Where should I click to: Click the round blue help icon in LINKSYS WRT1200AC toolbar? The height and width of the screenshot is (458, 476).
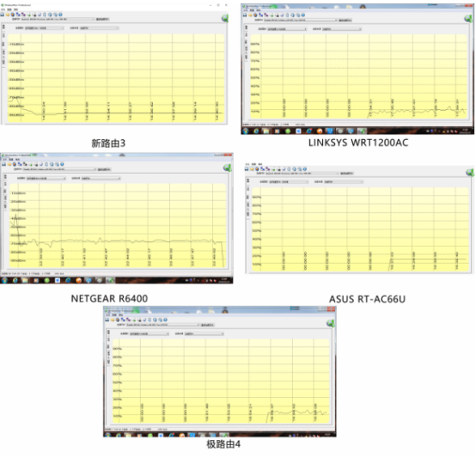click(x=303, y=15)
